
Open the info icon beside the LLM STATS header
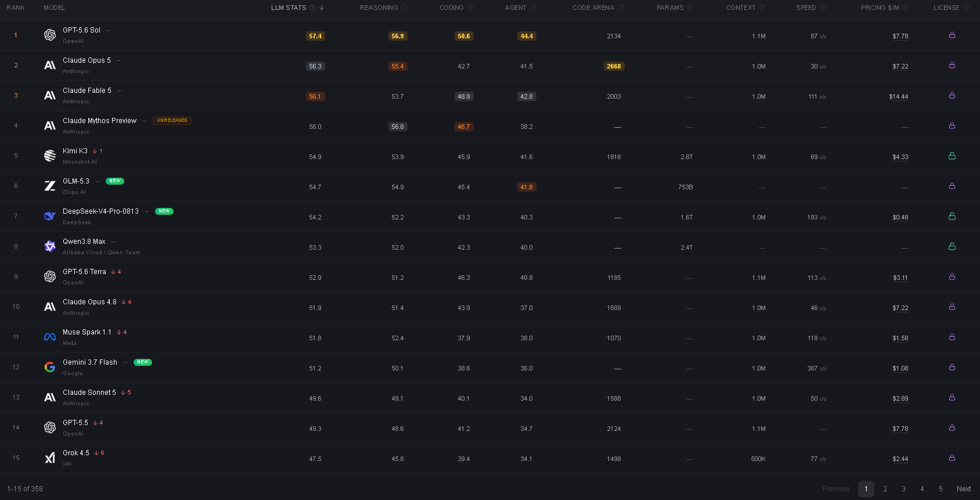click(x=312, y=8)
